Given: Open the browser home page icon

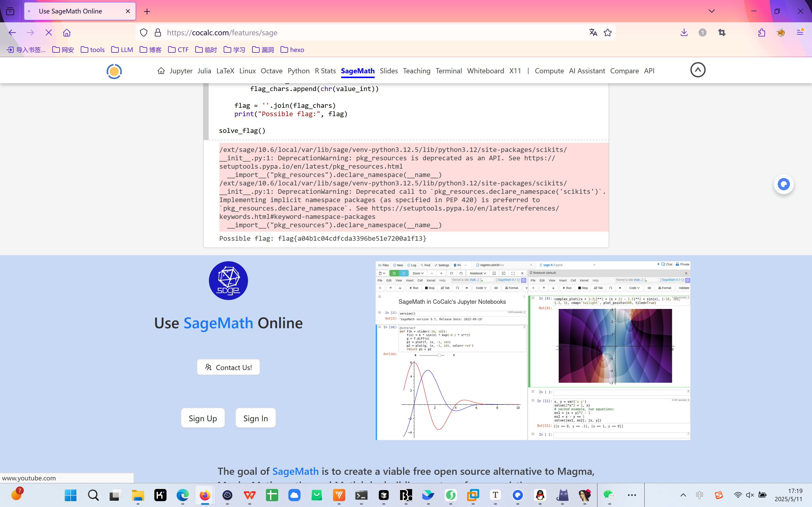Looking at the screenshot, I should point(67,32).
